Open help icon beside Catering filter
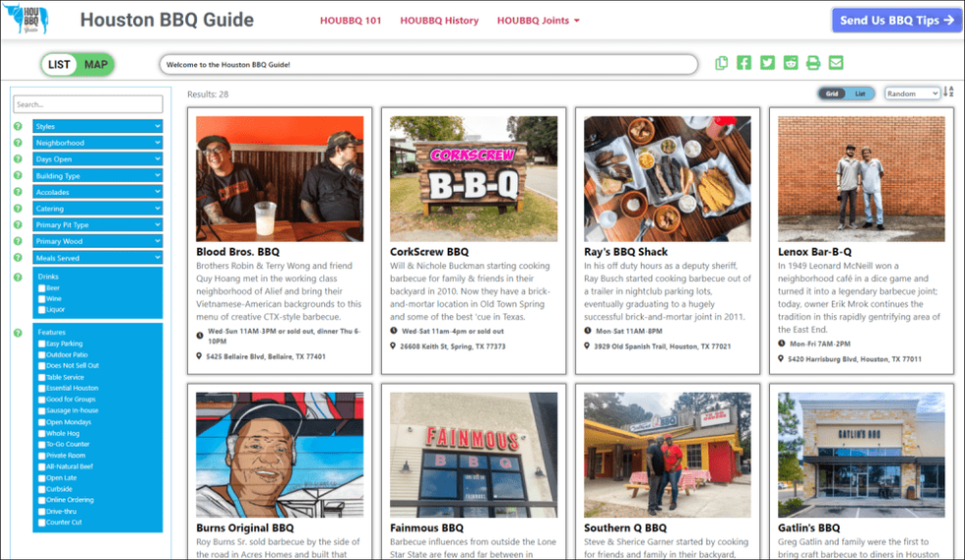The image size is (965, 560). [18, 208]
